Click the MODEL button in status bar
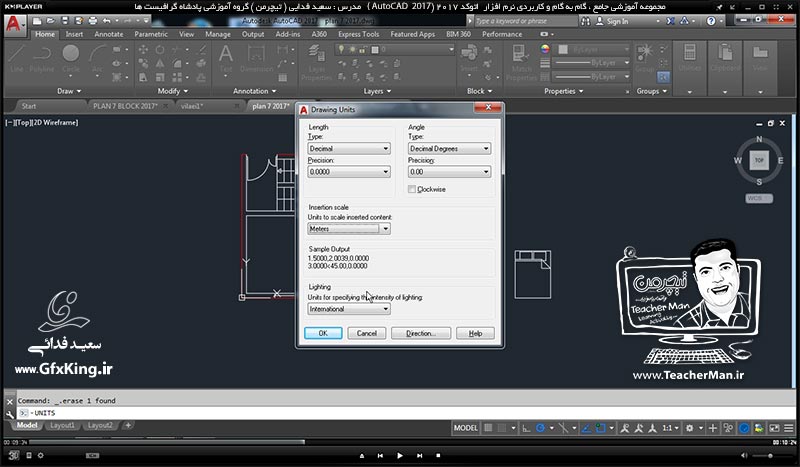Screen dimensions: 800x467 (465, 428)
